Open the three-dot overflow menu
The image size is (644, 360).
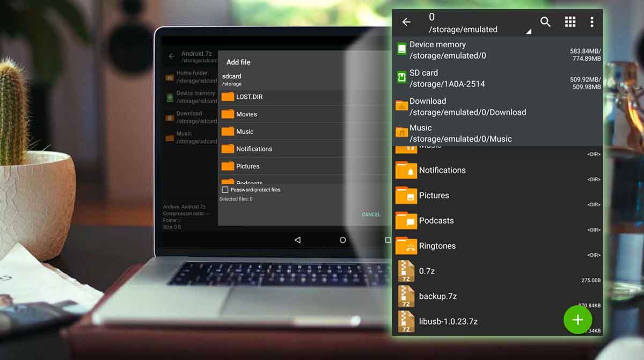coord(592,22)
